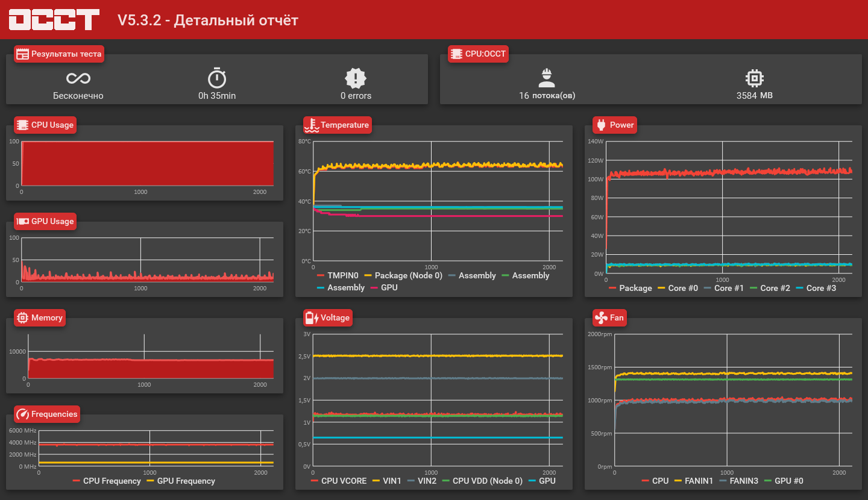Screen dimensions: 868x500
Task: Toggle GPU Frequency legend entry
Action: point(181,481)
